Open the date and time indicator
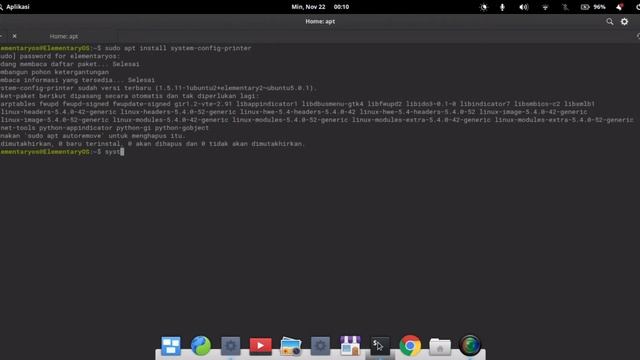 [x=320, y=7]
